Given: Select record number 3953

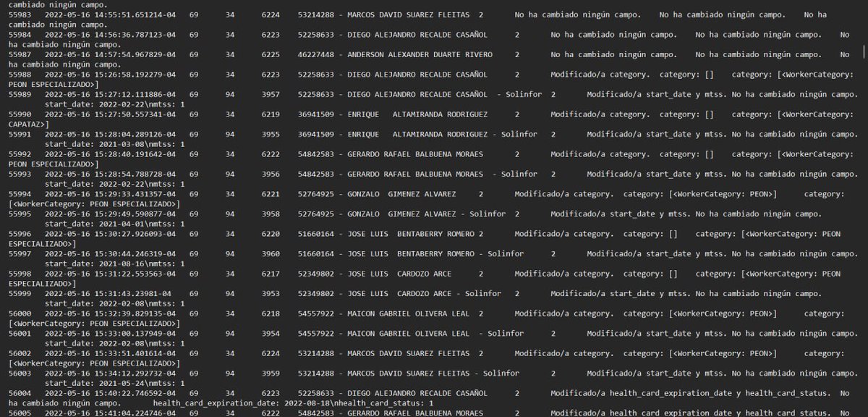Looking at the screenshot, I should click(x=271, y=293).
